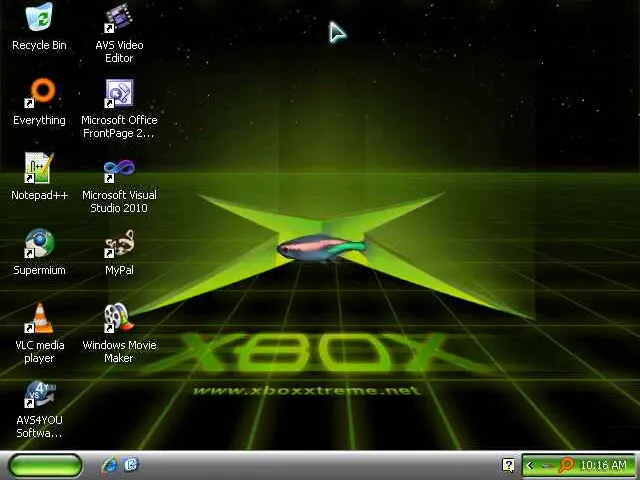The width and height of the screenshot is (640, 480).
Task: Select the AVS Video Editor shortcut
Action: click(x=118, y=18)
